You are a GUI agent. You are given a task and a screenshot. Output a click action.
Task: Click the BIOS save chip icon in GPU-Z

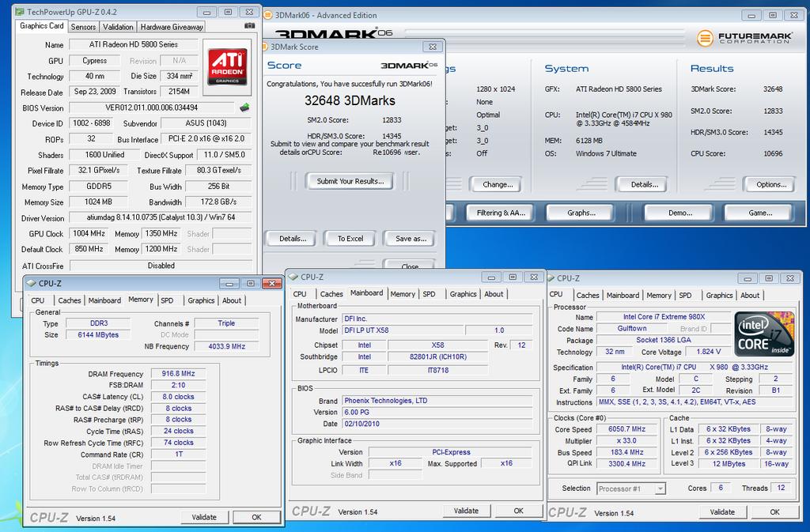(245, 108)
